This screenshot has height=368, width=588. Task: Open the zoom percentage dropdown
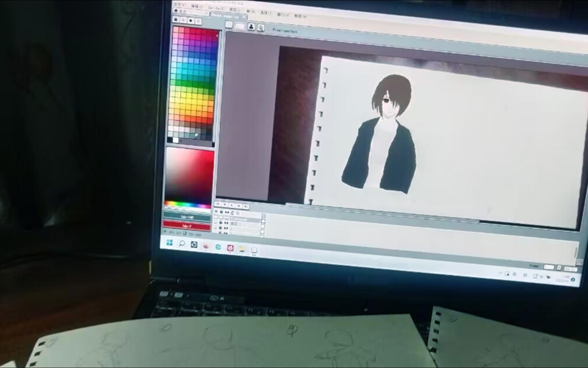click(570, 269)
